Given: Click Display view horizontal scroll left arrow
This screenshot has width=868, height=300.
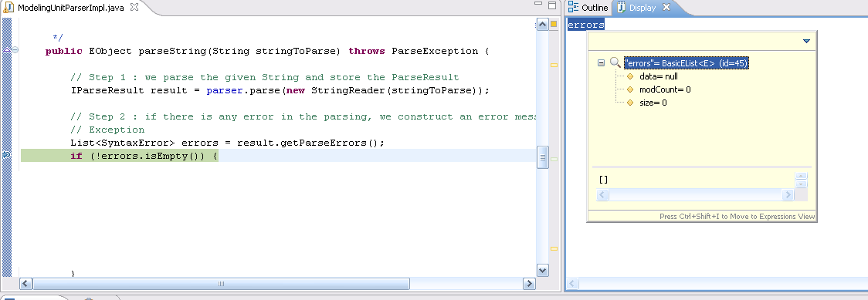Looking at the screenshot, I should tap(572, 284).
